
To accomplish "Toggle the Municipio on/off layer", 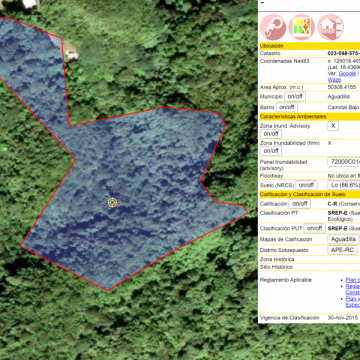I will (295, 97).
